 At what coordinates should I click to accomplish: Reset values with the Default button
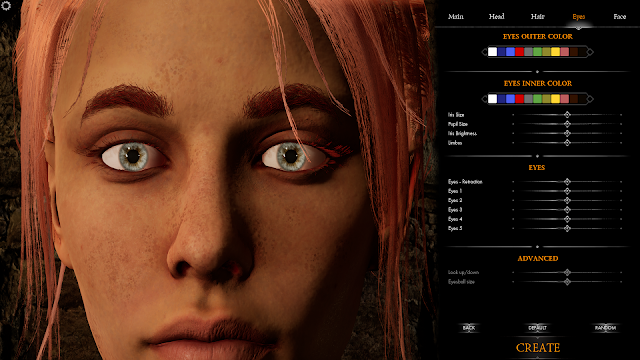(x=537, y=328)
